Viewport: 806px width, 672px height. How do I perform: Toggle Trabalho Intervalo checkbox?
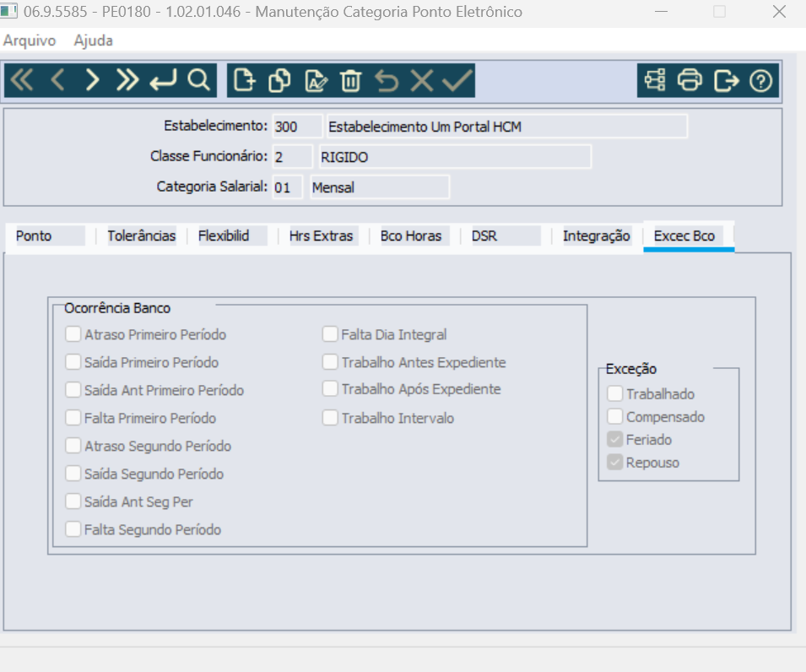pos(330,418)
